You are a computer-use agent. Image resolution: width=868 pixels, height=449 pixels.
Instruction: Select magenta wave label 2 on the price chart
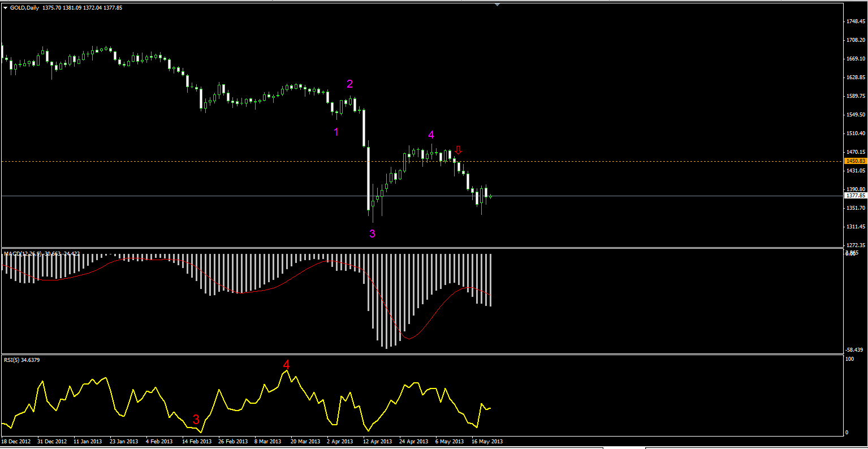click(350, 84)
